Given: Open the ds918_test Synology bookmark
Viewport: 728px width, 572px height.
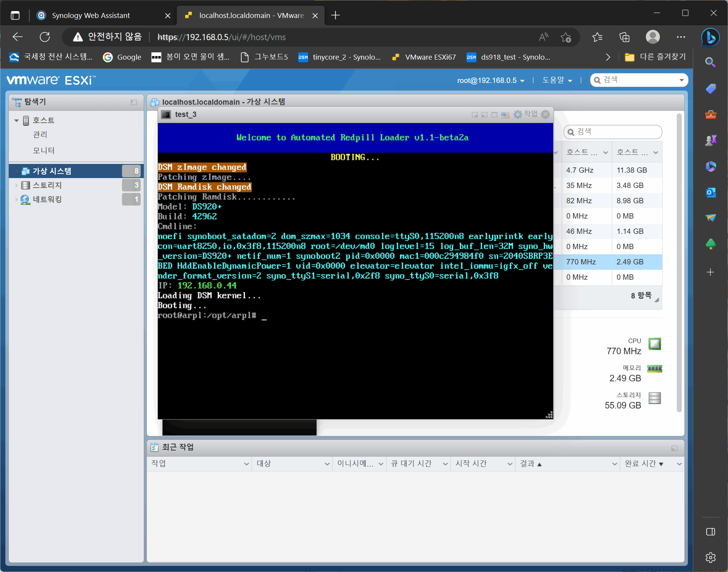Looking at the screenshot, I should [x=509, y=57].
